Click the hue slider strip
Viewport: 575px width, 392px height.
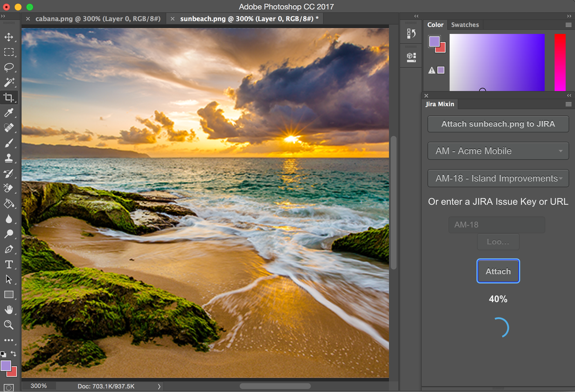(560, 62)
